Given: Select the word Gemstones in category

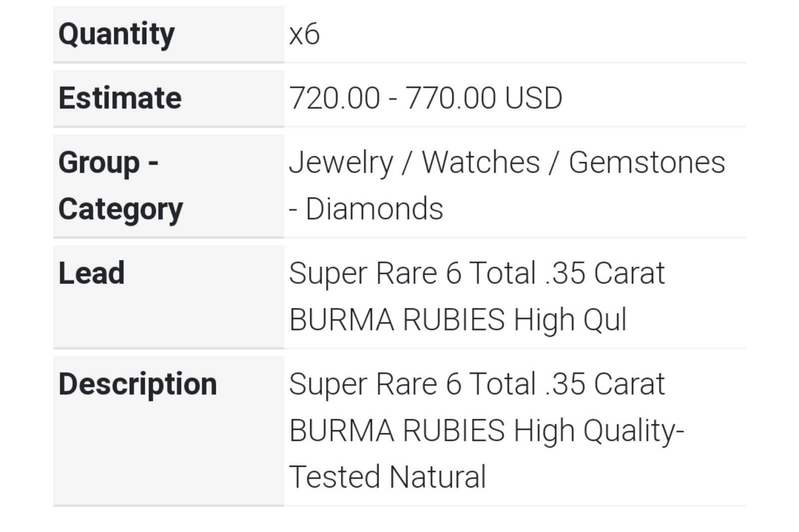Looking at the screenshot, I should coord(647,163).
